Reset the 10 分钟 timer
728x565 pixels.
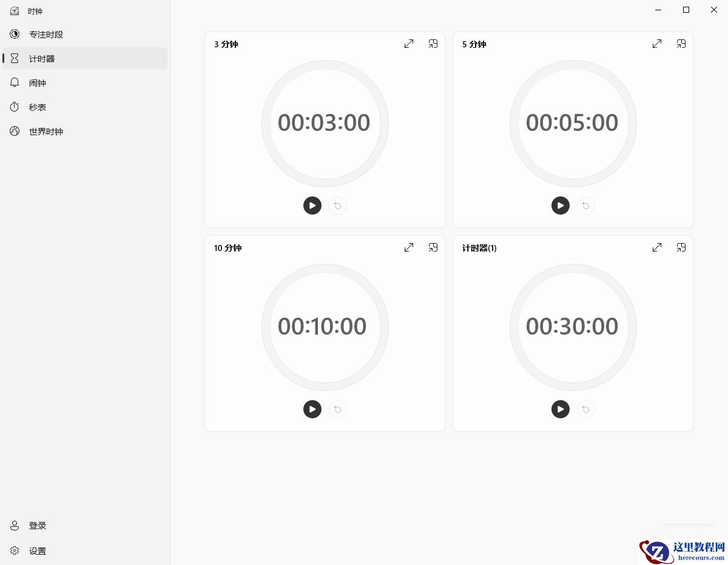pos(338,409)
